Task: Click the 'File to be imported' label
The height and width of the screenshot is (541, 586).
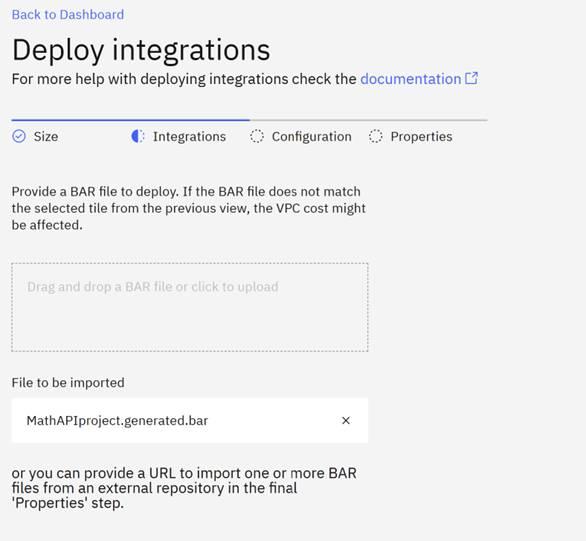Action: coord(68,383)
